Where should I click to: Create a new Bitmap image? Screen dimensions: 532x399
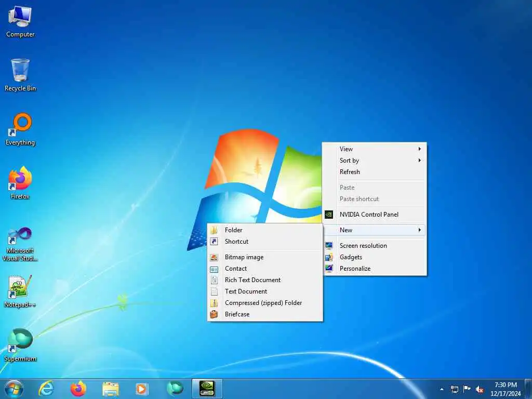[x=265, y=257]
